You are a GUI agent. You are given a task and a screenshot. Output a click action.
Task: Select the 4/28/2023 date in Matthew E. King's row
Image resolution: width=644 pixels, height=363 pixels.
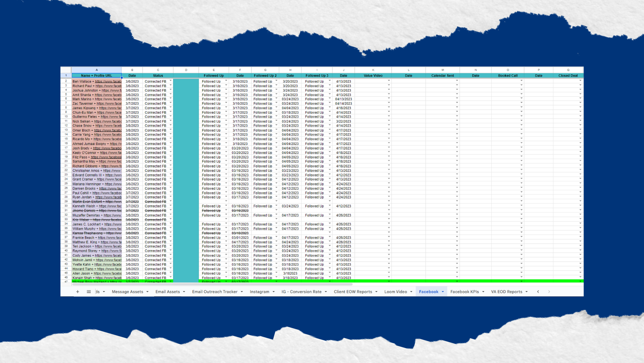click(x=344, y=242)
